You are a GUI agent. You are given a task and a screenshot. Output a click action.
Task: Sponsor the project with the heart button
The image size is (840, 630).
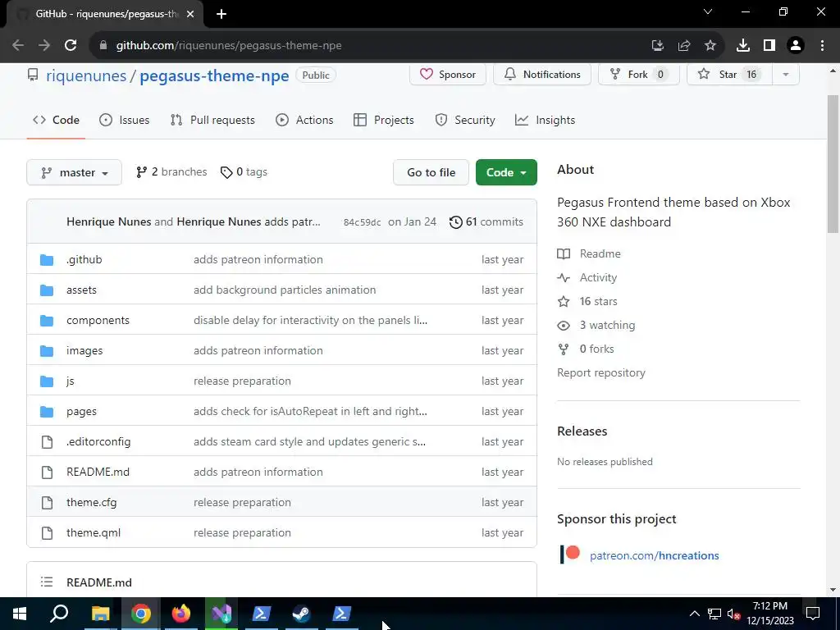[448, 75]
